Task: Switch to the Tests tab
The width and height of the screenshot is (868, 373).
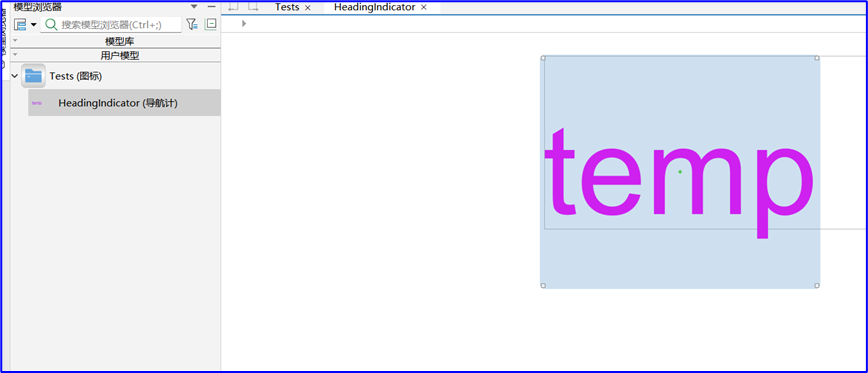Action: coord(287,7)
